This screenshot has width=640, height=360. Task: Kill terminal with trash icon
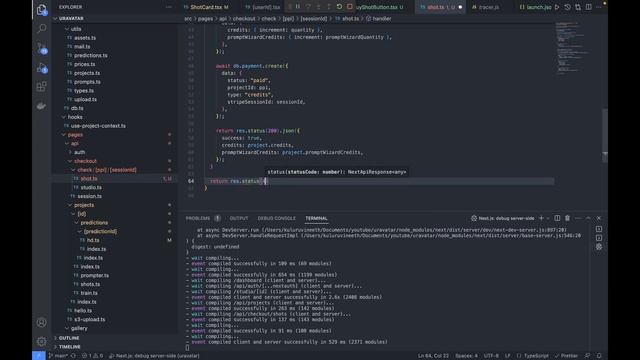(567, 218)
